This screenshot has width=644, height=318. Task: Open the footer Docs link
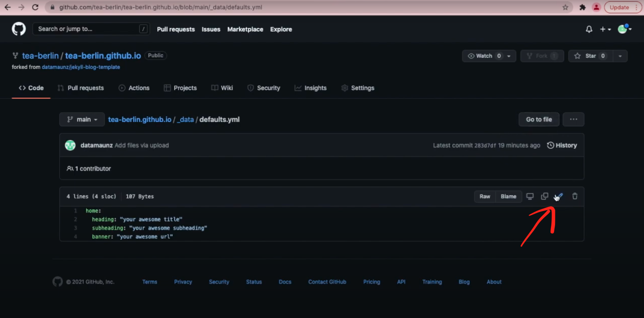285,282
